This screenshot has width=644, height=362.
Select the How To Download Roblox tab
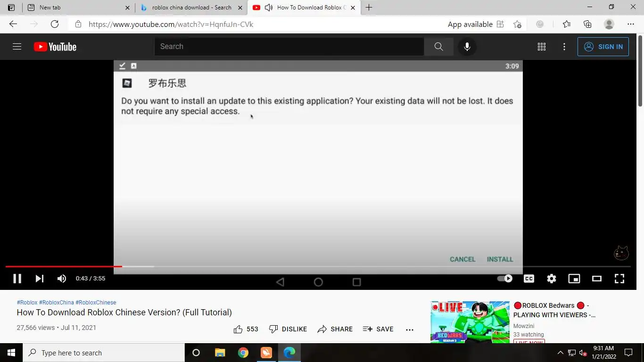[305, 8]
